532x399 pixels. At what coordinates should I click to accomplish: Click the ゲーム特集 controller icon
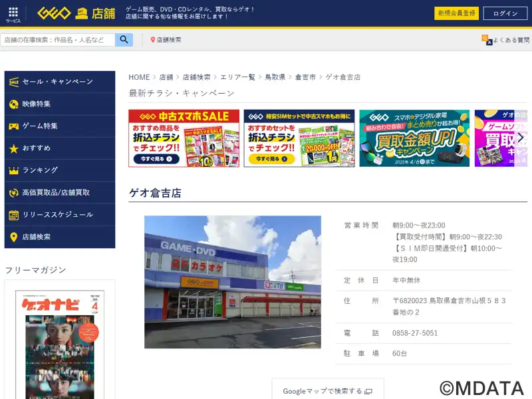[13, 126]
